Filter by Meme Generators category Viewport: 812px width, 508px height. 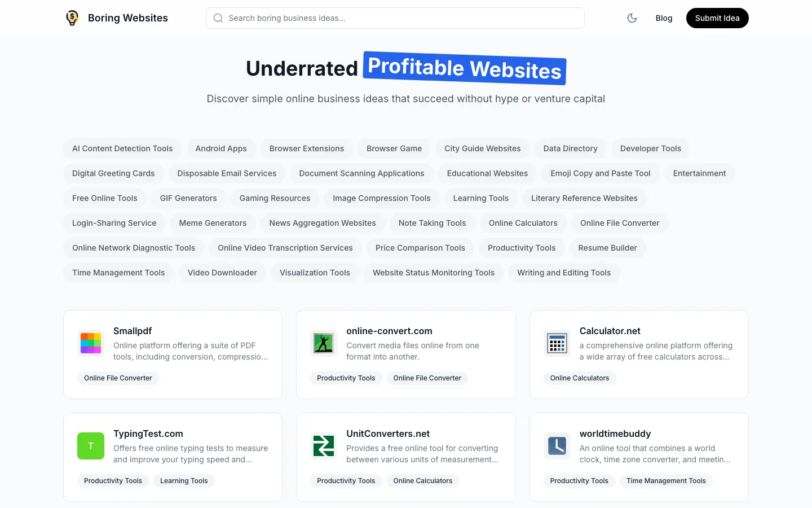click(x=213, y=223)
